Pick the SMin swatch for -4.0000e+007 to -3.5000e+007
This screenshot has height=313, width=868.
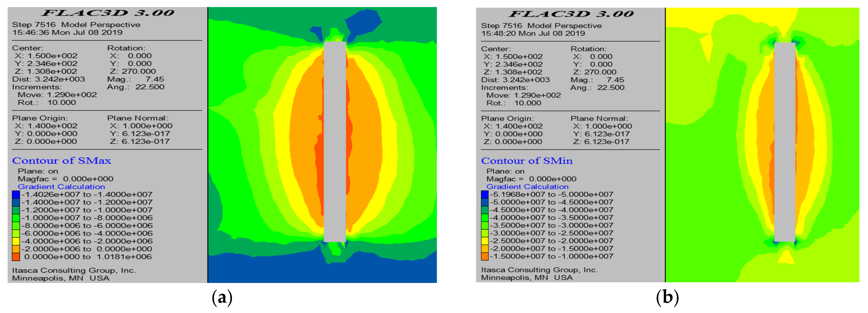coord(485,218)
